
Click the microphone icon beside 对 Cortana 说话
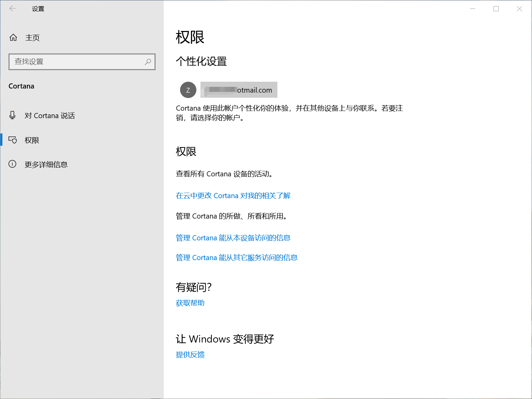click(12, 115)
